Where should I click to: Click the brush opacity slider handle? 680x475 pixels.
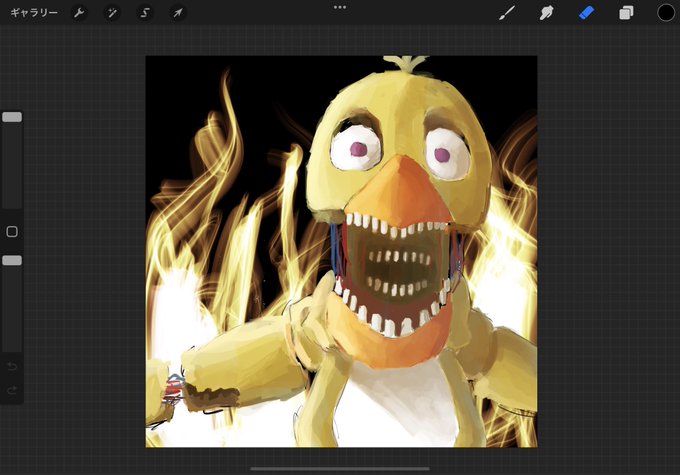pyautogui.click(x=12, y=260)
